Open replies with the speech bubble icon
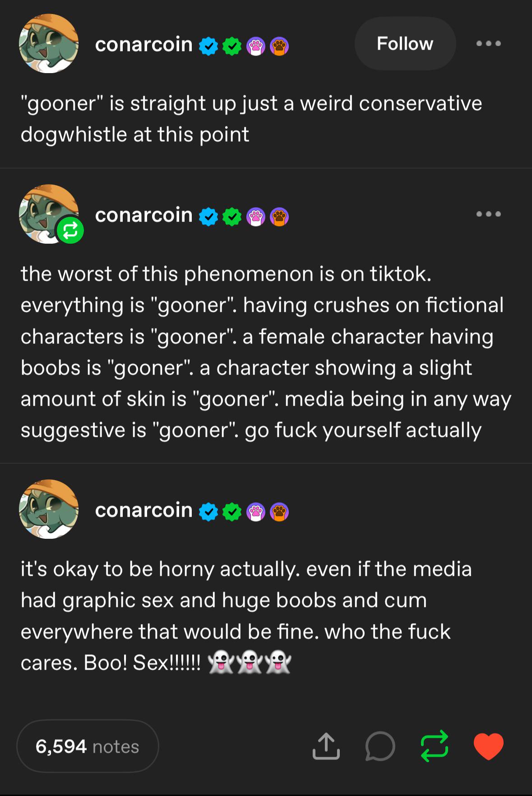Image resolution: width=532 pixels, height=796 pixels. (380, 746)
